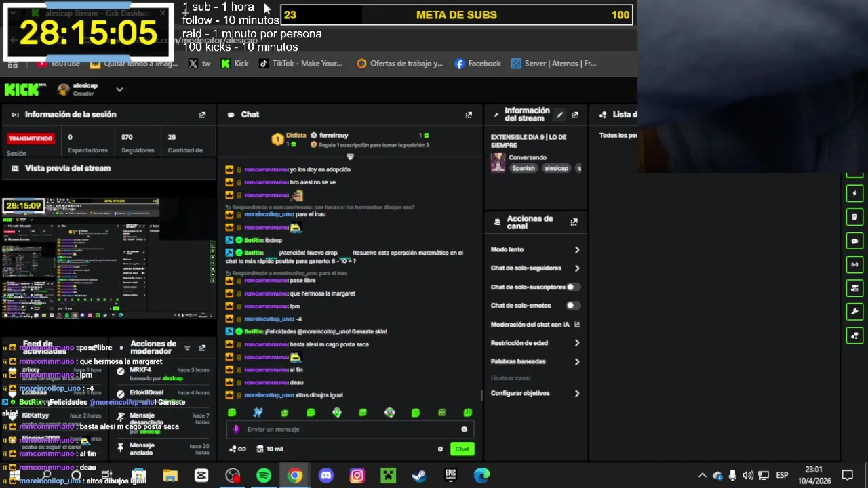Click the Quitar fondo a imagen bookmark
Image resolution: width=868 pixels, height=488 pixels.
pyautogui.click(x=134, y=64)
